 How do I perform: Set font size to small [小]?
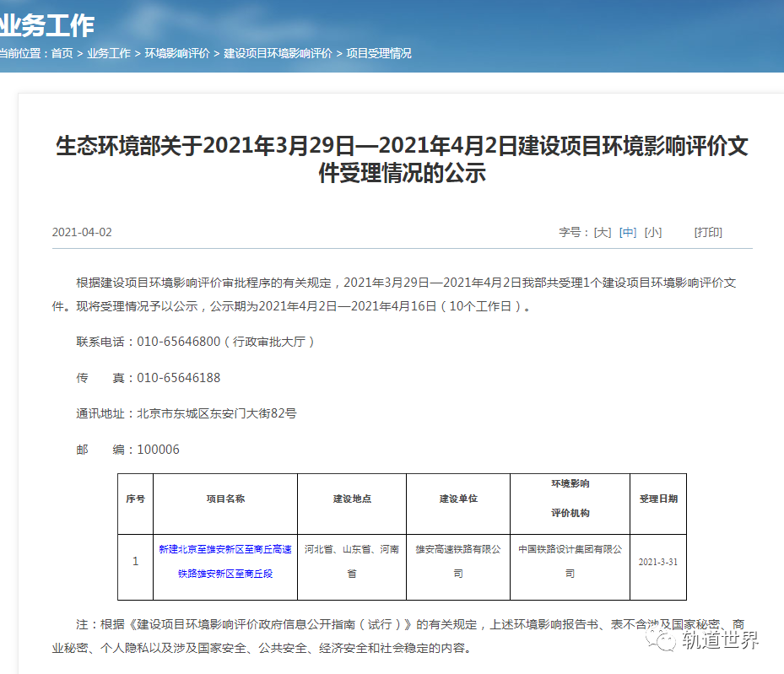(x=653, y=232)
